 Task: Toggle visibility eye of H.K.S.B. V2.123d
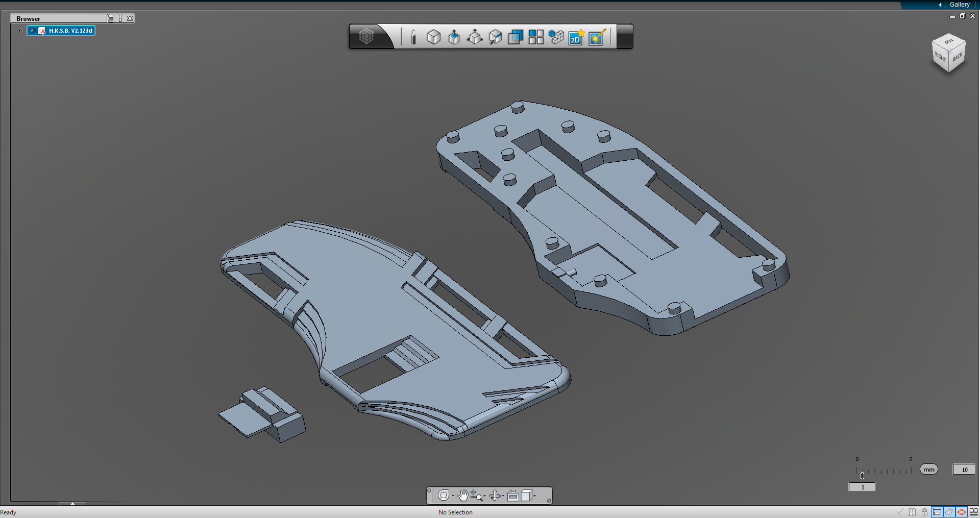33,31
